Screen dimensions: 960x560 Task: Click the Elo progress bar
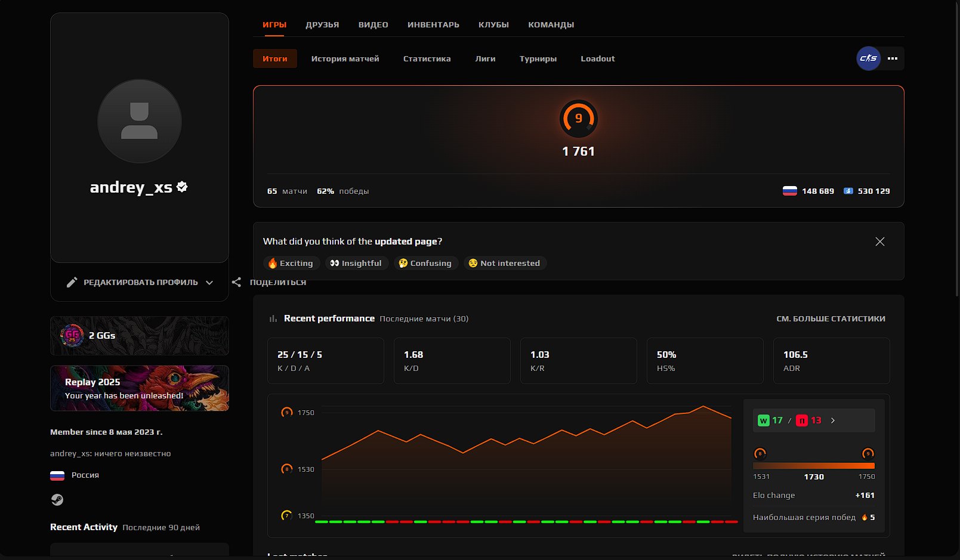[813, 466]
